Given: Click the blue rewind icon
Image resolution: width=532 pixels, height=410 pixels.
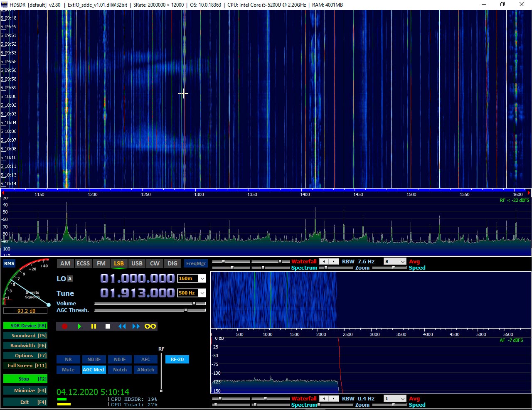Looking at the screenshot, I should (122, 327).
